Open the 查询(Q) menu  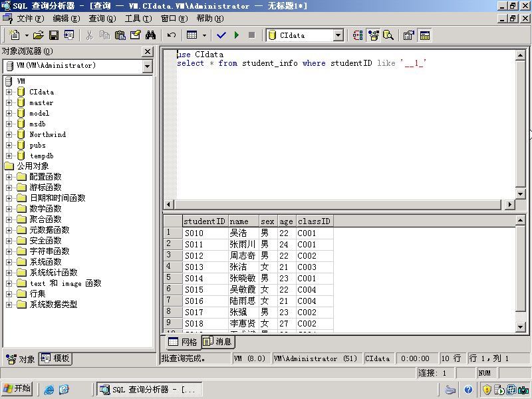click(102, 19)
